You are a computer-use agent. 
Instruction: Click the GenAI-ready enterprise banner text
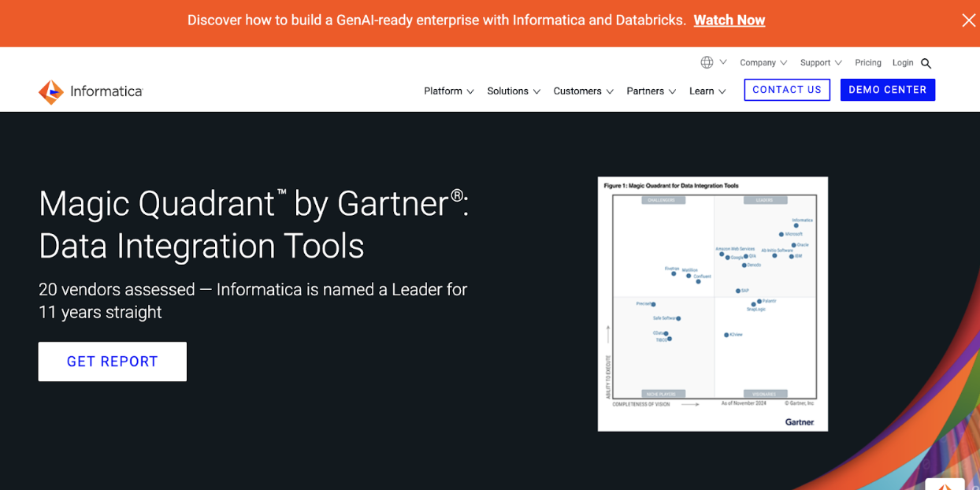pyautogui.click(x=436, y=20)
